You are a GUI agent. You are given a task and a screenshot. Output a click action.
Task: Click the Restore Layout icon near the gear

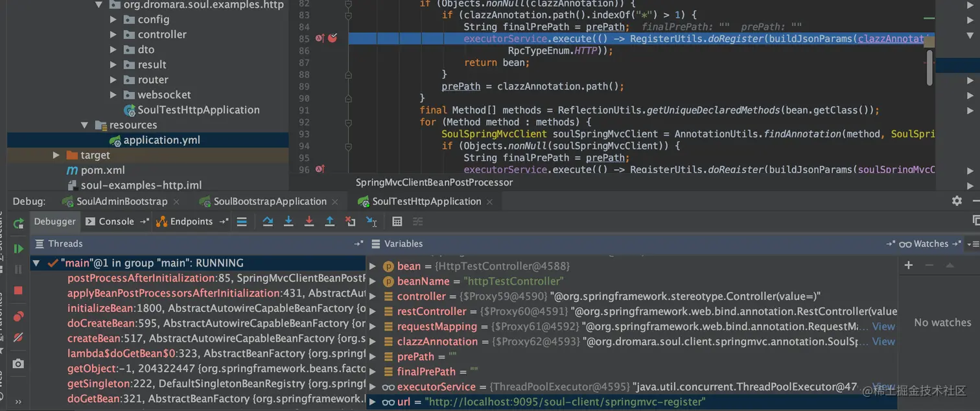[x=976, y=221]
